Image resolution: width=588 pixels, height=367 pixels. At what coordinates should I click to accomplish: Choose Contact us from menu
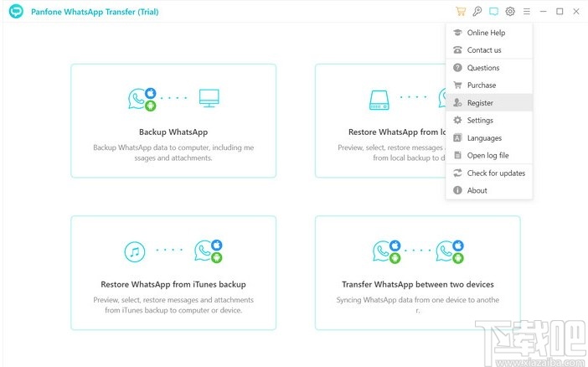pyautogui.click(x=489, y=50)
